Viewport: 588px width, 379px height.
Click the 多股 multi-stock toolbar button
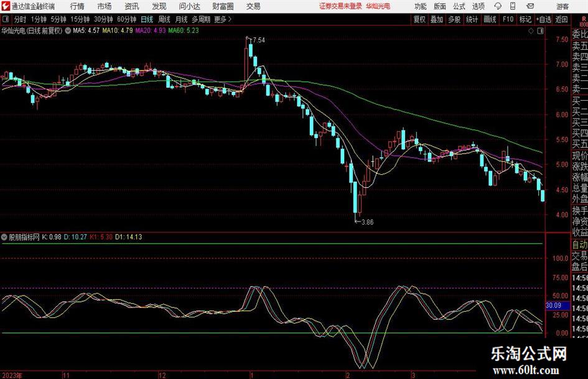tap(454, 19)
